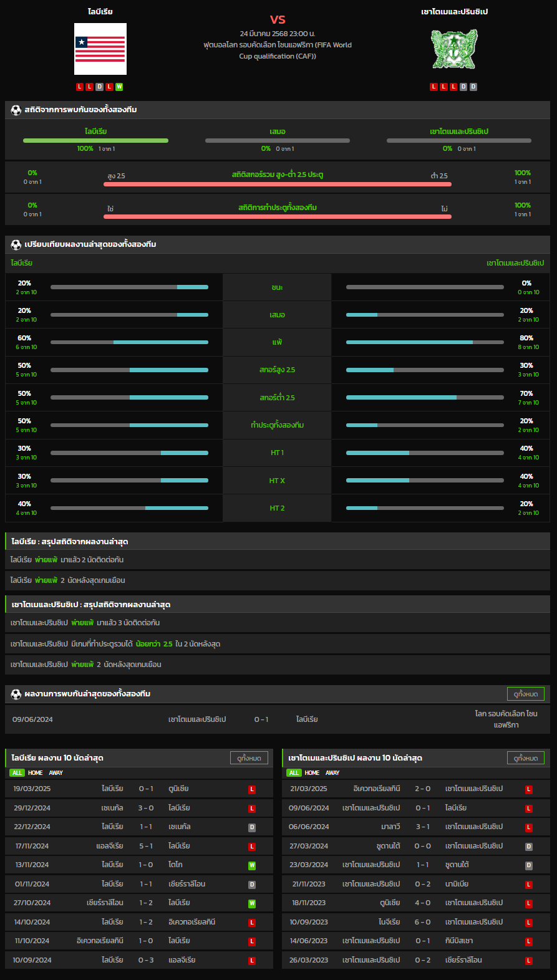557x980 pixels.
Task: Click Liberia's 100% head-to-head win bar
Action: point(95,140)
